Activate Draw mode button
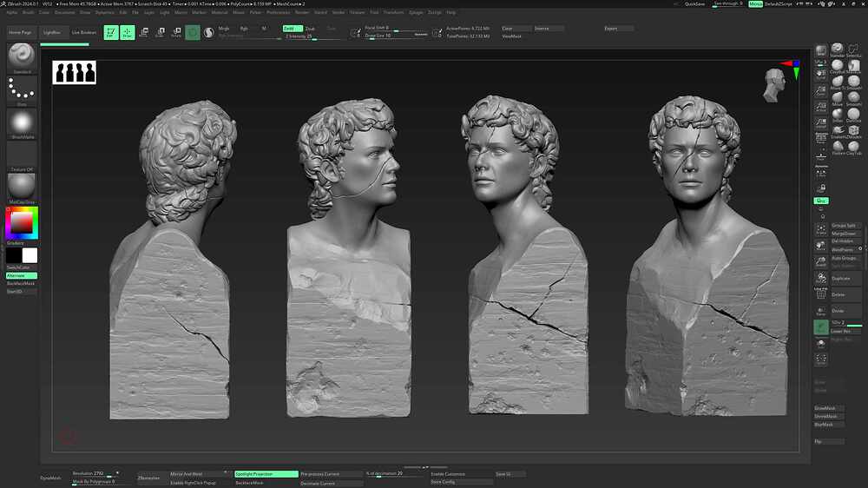Screen dimensions: 868x488 coord(128,33)
